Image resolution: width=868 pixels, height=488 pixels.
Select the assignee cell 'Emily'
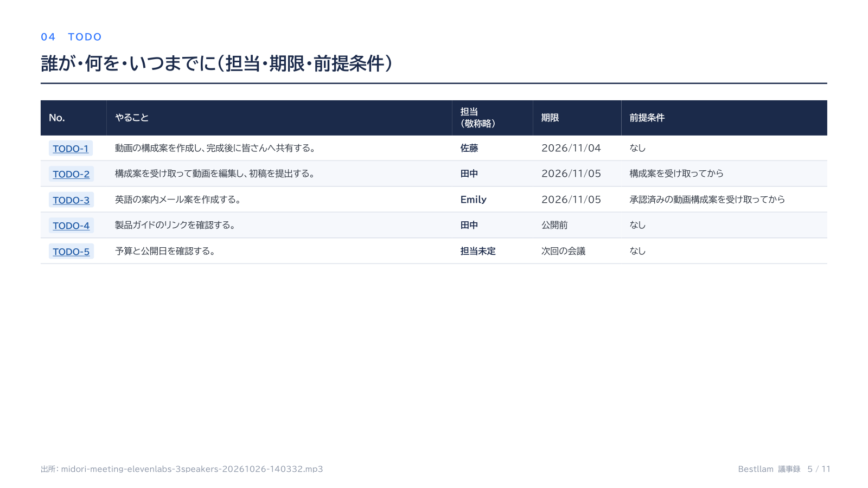(474, 200)
